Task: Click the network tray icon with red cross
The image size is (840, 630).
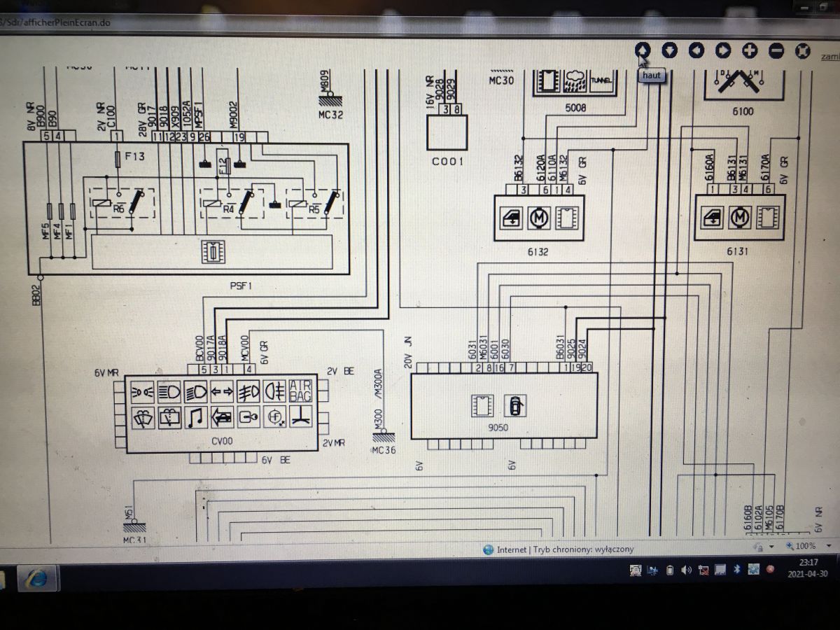Action: pyautogui.click(x=704, y=570)
